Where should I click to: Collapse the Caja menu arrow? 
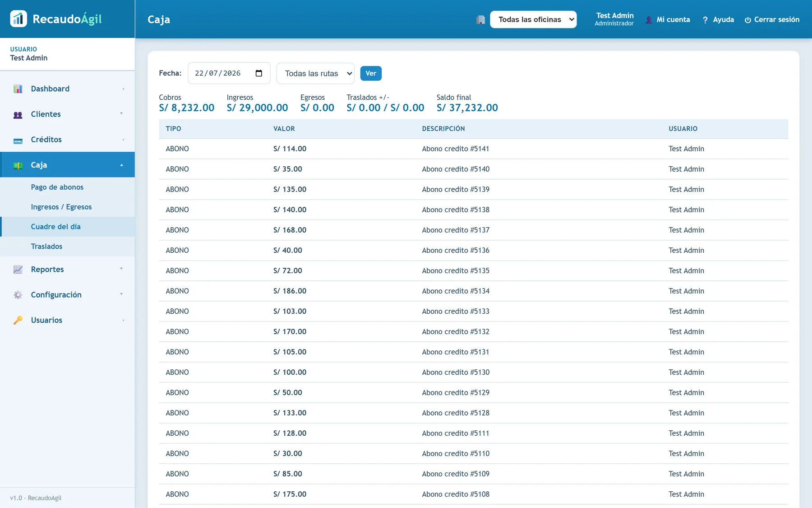121,165
